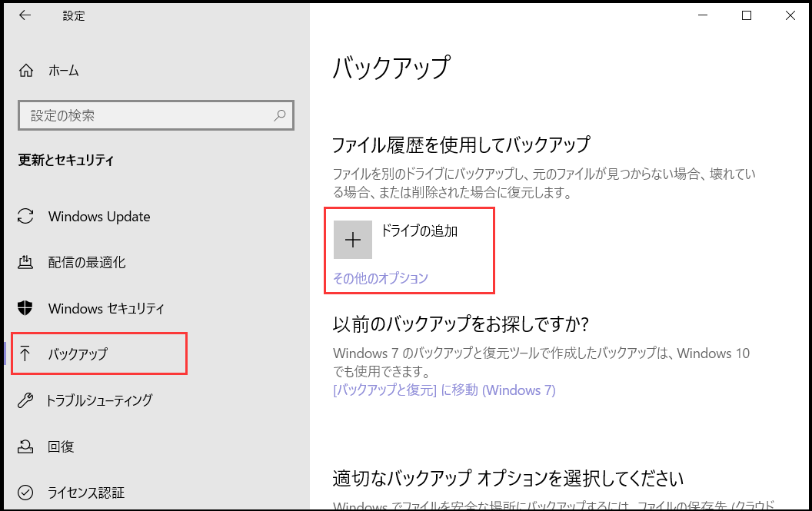Click in the 設定の検索 search field
The height and width of the screenshot is (511, 812).
pyautogui.click(x=156, y=115)
